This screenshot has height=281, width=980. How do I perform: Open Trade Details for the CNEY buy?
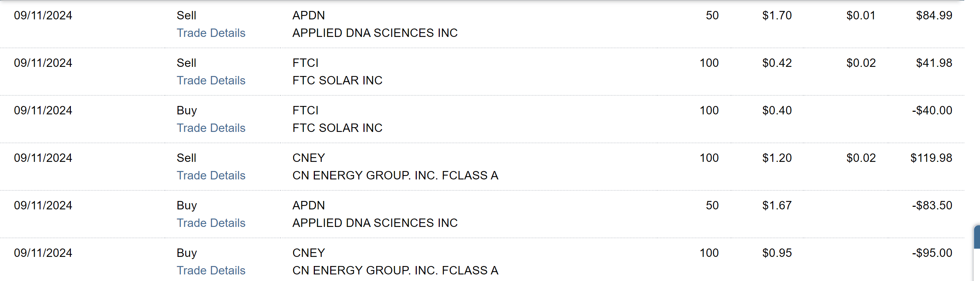[211, 270]
